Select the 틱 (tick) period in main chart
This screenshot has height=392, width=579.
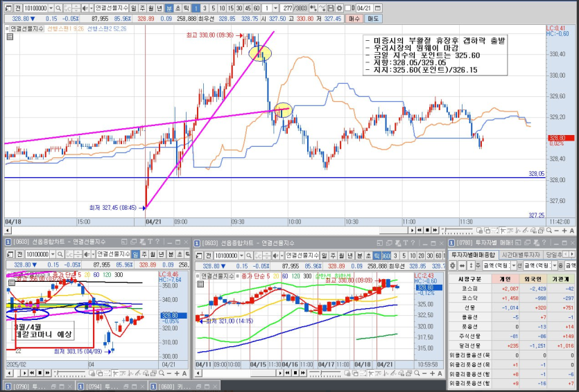(186, 8)
